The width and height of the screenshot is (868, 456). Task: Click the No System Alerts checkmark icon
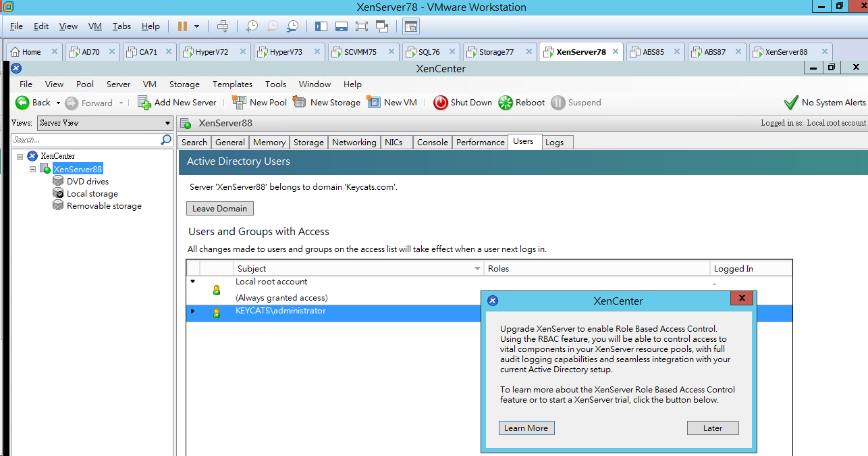791,103
